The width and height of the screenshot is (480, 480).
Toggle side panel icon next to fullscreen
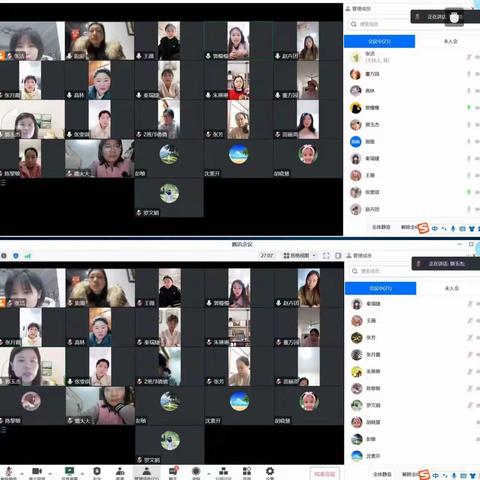pos(338,256)
